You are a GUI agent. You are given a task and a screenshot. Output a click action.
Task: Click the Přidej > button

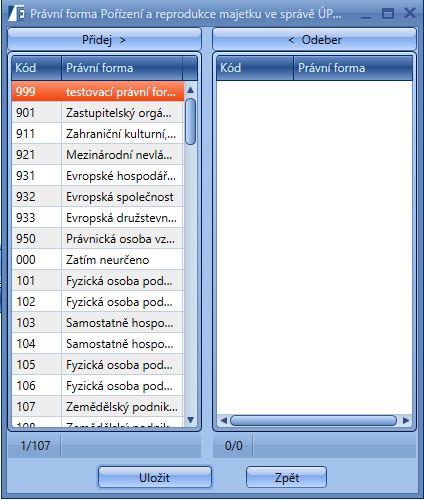(x=104, y=40)
